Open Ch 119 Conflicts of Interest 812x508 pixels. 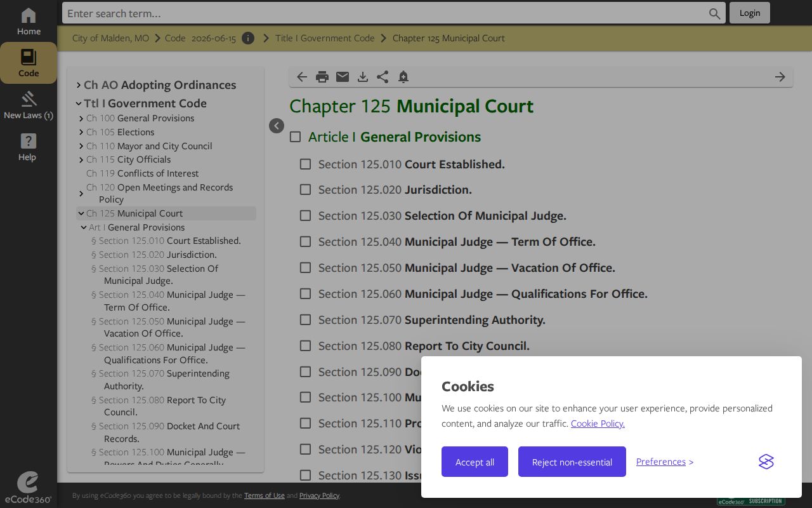(142, 173)
